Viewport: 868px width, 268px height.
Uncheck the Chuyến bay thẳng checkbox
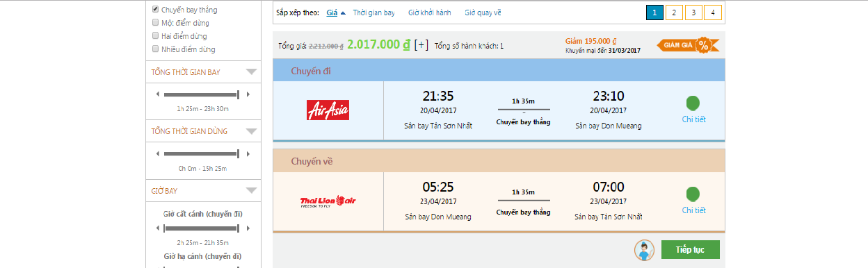(x=156, y=10)
